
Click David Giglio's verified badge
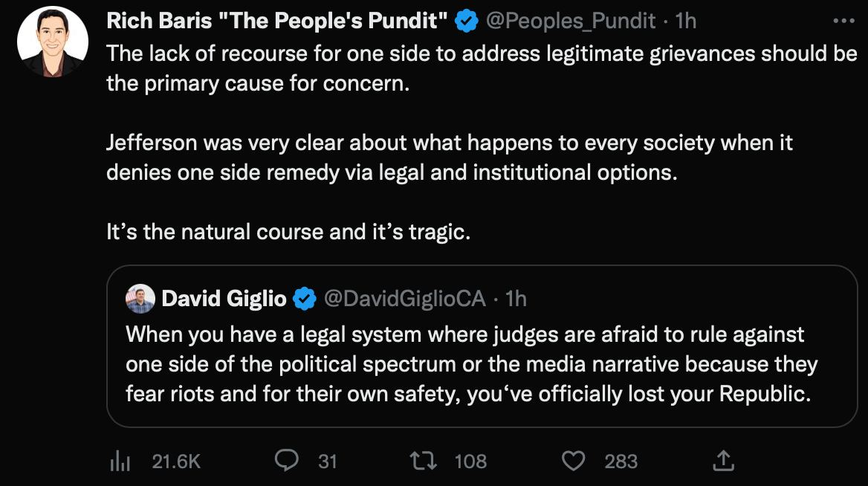click(x=303, y=299)
